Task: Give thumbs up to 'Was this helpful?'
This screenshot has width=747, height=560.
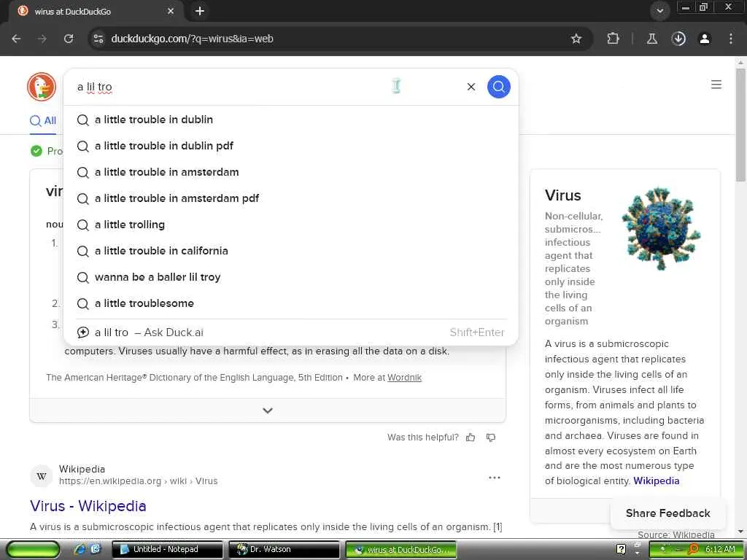Action: (x=471, y=437)
